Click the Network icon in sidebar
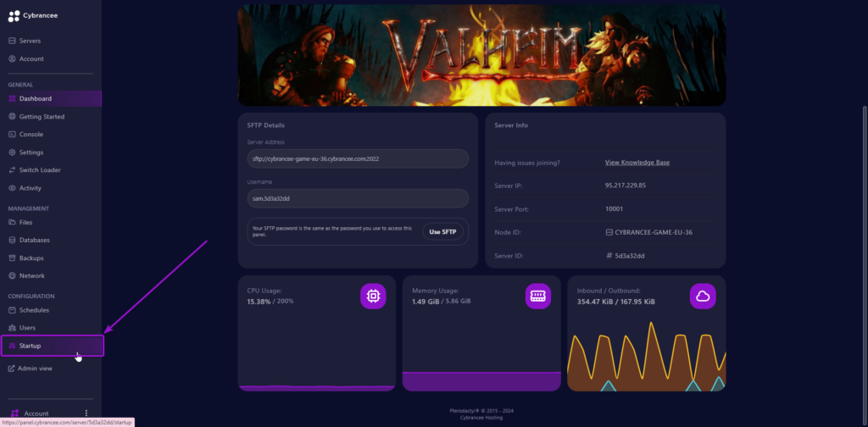The height and width of the screenshot is (427, 868). (x=13, y=275)
